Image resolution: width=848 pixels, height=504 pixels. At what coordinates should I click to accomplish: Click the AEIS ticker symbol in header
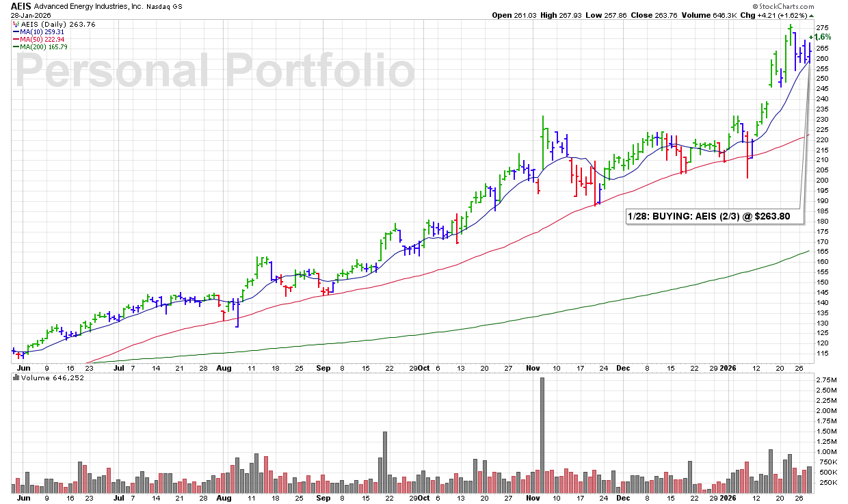[21, 5]
